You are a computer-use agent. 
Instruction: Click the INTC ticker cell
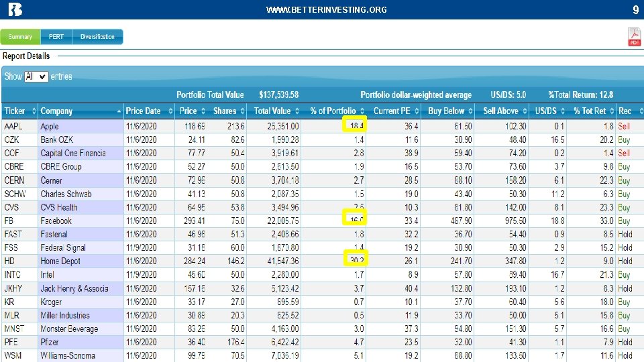tap(19, 275)
